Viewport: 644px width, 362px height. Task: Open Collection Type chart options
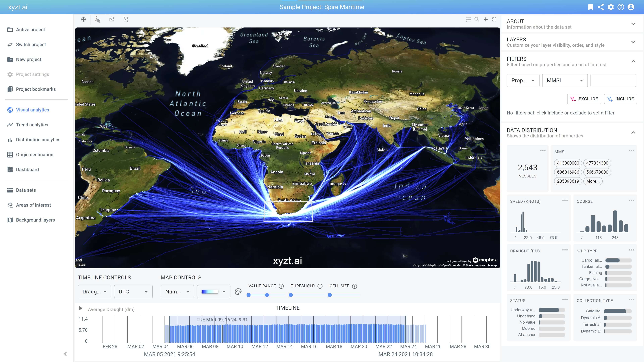(x=631, y=299)
